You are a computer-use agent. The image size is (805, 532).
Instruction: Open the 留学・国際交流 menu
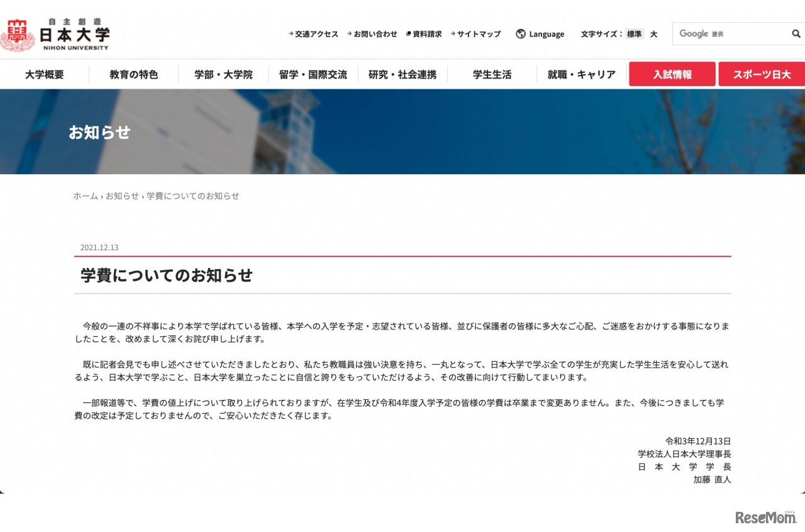coord(313,75)
